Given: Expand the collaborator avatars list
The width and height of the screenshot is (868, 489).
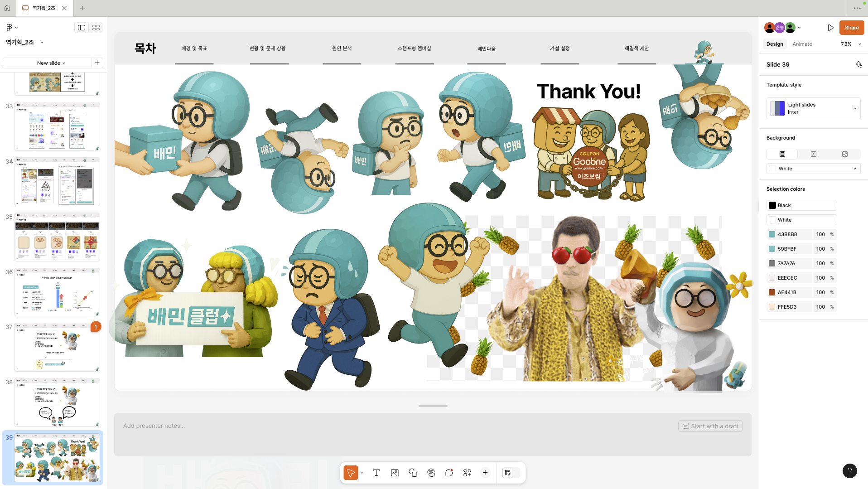Looking at the screenshot, I should (x=799, y=28).
